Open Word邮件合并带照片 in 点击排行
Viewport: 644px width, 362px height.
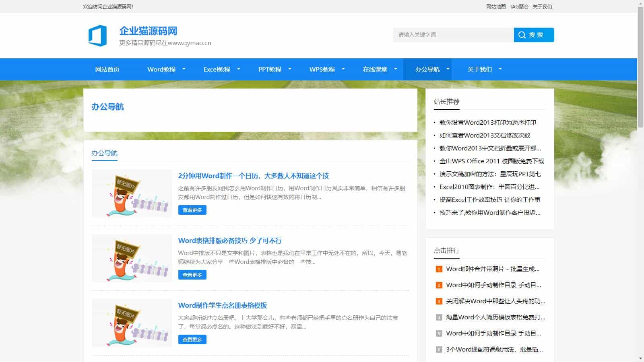coord(493,269)
